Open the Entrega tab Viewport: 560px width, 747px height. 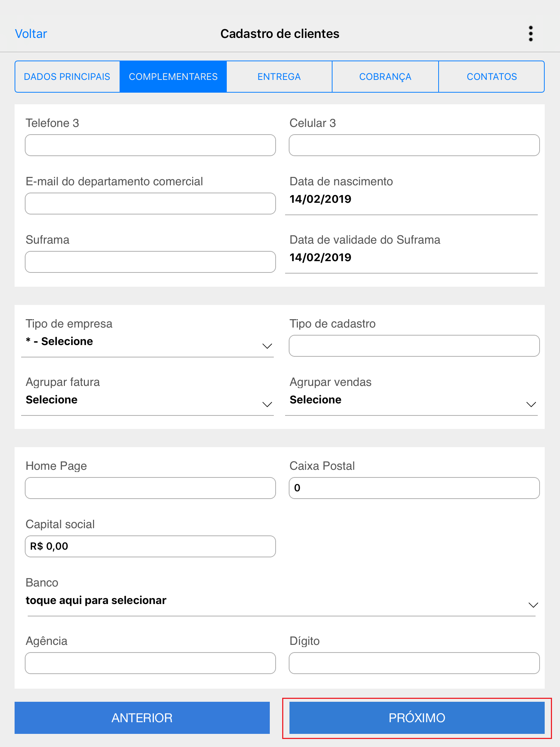tap(279, 77)
